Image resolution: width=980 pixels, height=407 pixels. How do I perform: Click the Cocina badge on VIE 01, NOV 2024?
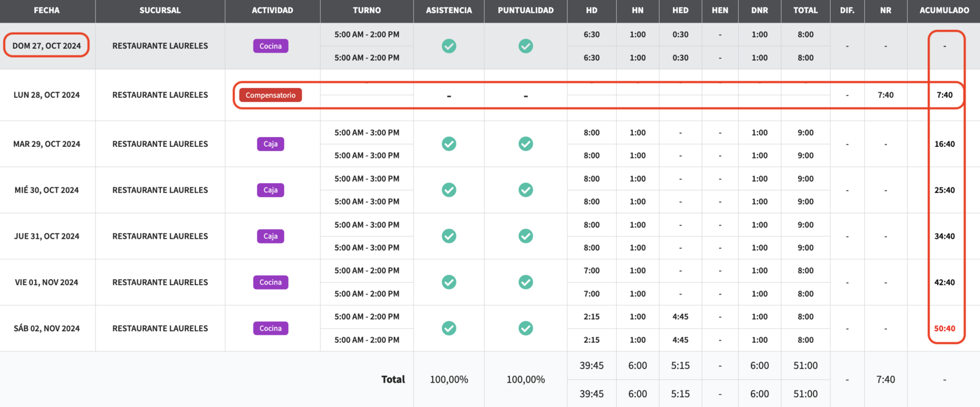tap(270, 282)
